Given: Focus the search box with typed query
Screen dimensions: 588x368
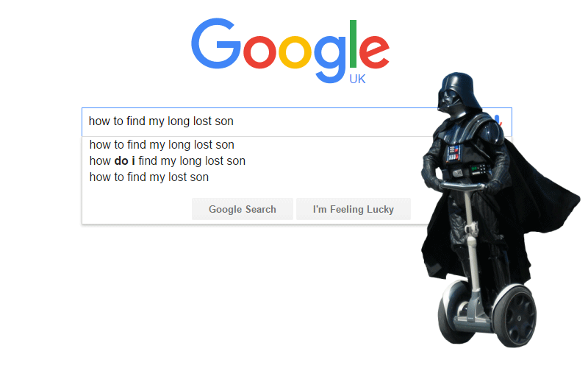Looking at the screenshot, I should click(x=259, y=121).
